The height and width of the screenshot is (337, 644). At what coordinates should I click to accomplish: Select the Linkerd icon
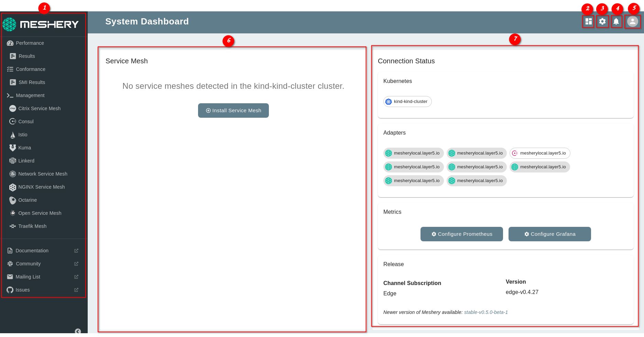point(13,161)
